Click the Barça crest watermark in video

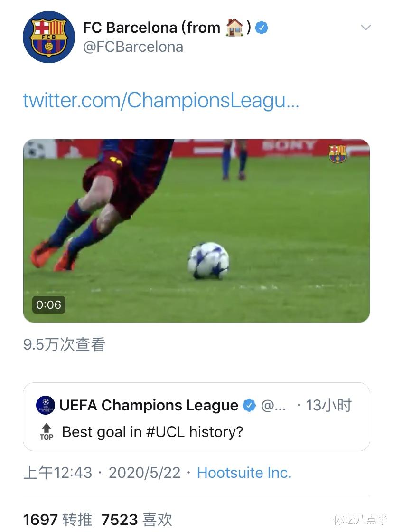tap(337, 154)
